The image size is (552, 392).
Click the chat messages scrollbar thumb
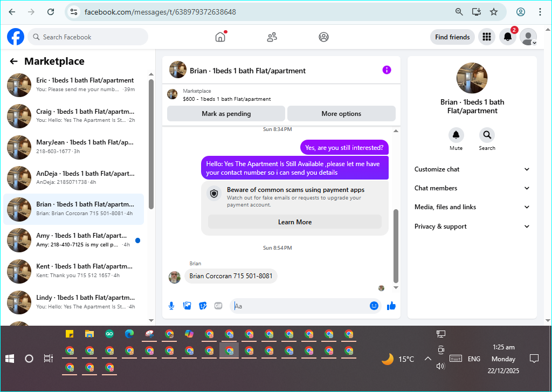tap(396, 246)
